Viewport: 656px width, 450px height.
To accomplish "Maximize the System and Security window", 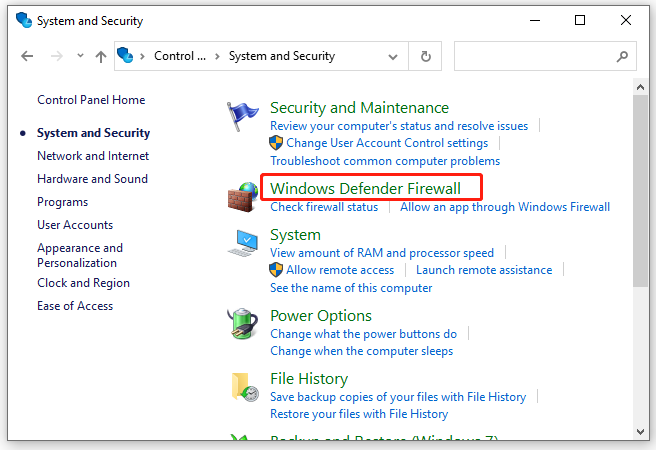I will pyautogui.click(x=580, y=20).
